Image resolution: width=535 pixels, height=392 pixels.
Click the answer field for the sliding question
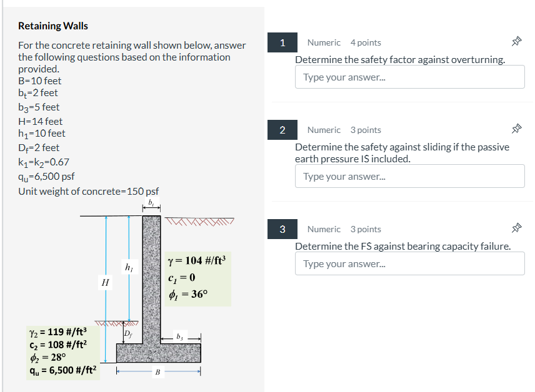point(409,176)
